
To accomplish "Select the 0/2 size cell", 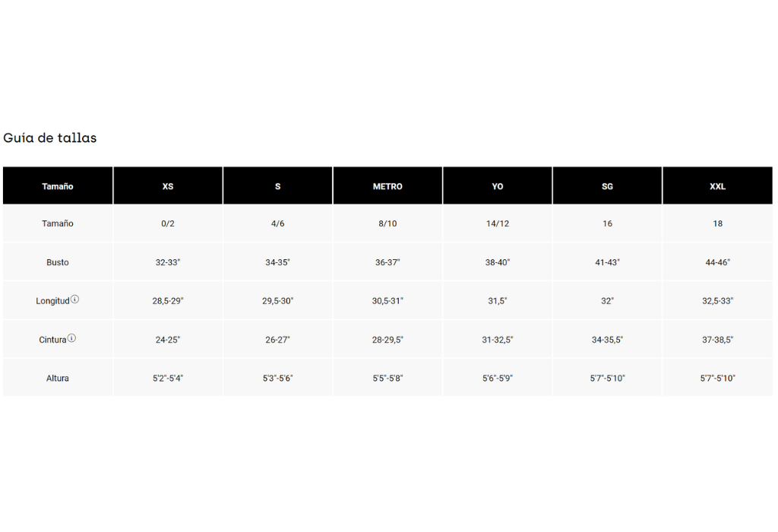I will coord(168,223).
